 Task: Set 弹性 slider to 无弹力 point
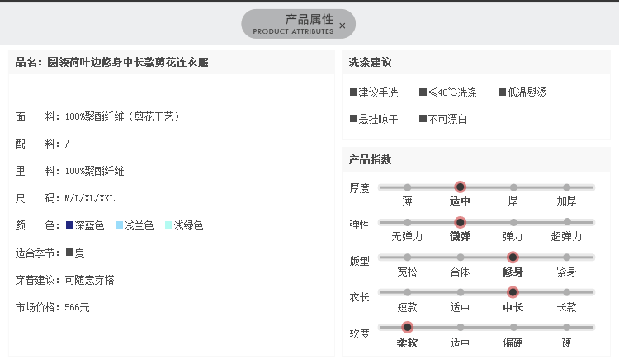[408, 222]
